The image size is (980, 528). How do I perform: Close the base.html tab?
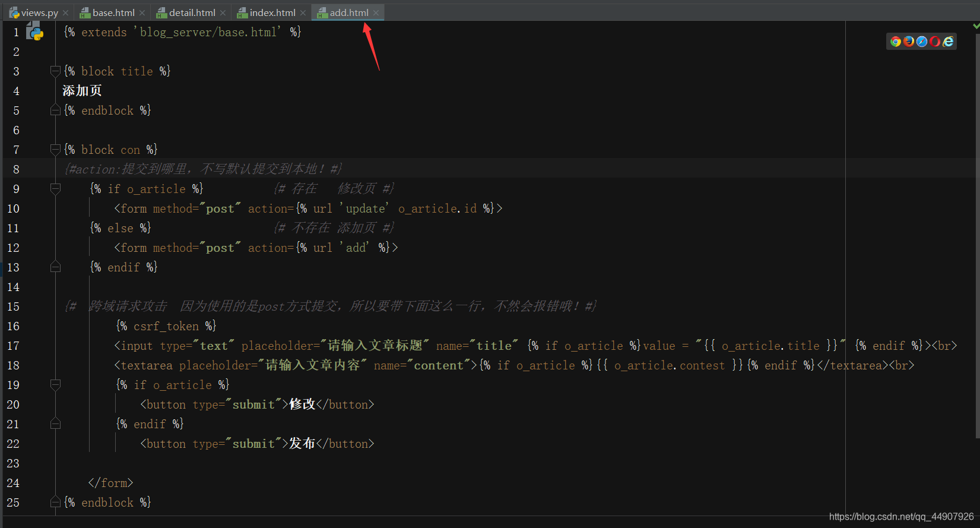[x=142, y=12]
